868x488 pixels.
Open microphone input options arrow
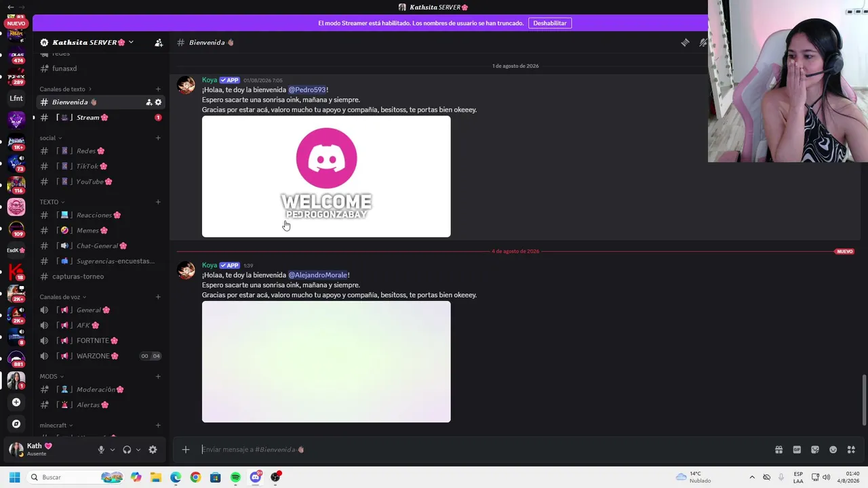click(113, 449)
